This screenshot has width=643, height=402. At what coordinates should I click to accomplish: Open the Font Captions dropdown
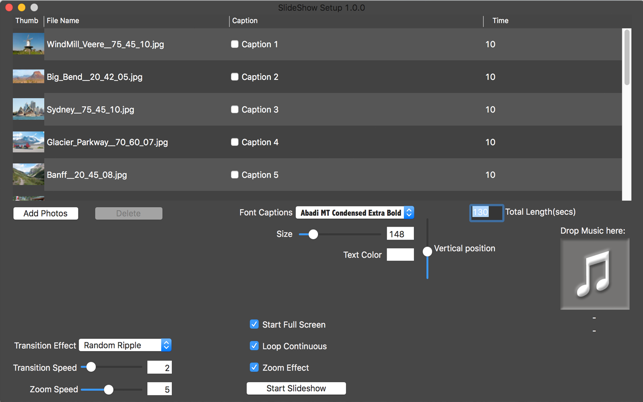[355, 212]
